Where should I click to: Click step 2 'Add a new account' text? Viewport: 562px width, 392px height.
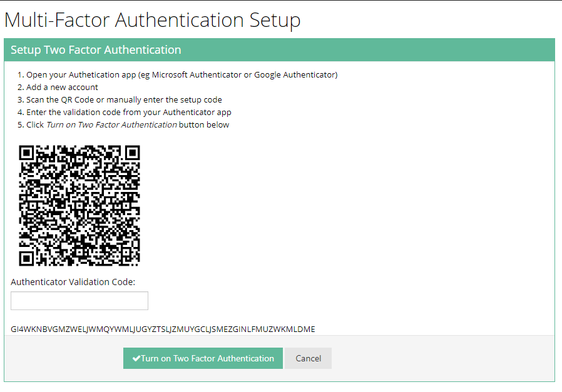62,88
